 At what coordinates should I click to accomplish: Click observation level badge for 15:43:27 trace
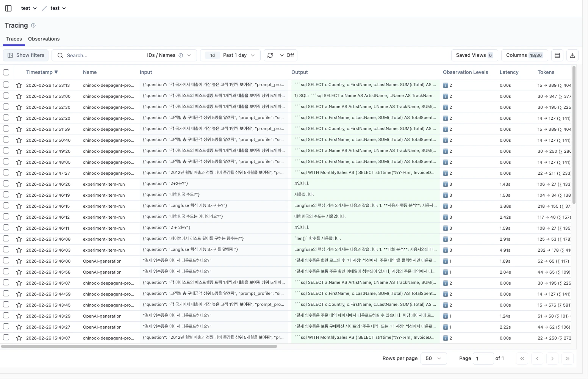pyautogui.click(x=447, y=327)
